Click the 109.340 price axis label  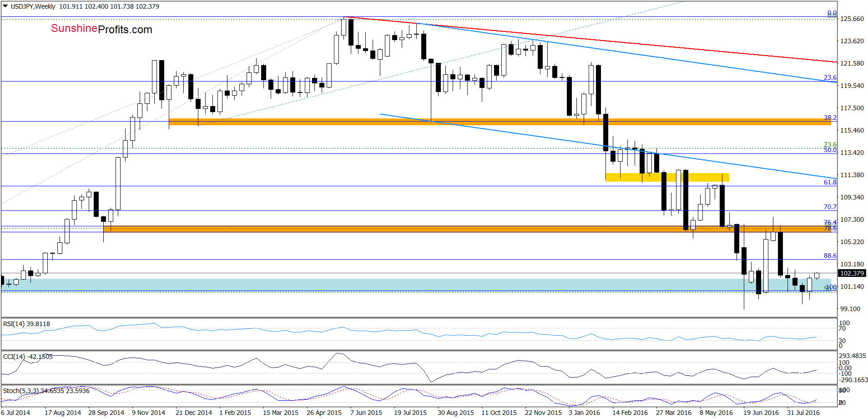tap(852, 197)
